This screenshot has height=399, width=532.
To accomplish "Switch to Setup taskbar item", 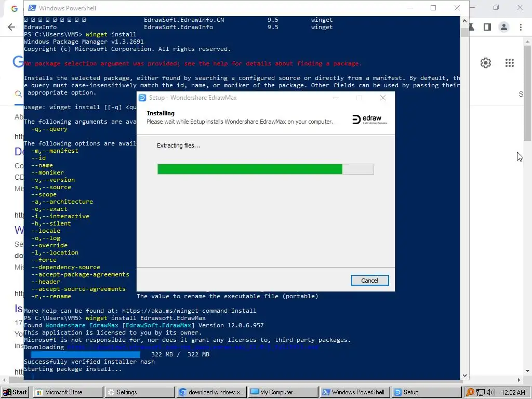I will pos(426,392).
